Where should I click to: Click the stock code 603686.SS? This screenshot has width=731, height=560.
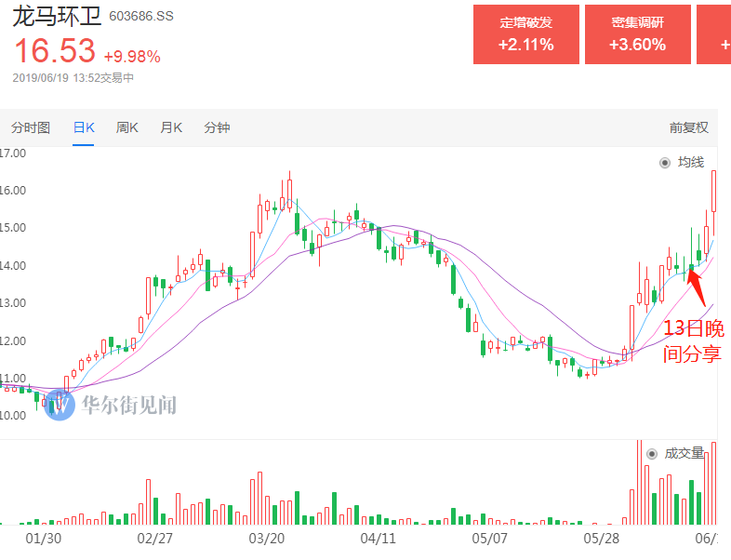pos(140,17)
